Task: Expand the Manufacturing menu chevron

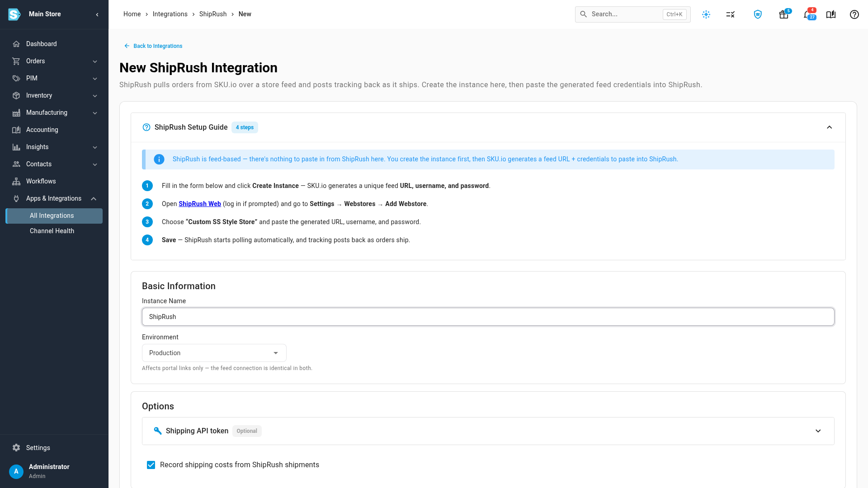Action: (x=95, y=113)
